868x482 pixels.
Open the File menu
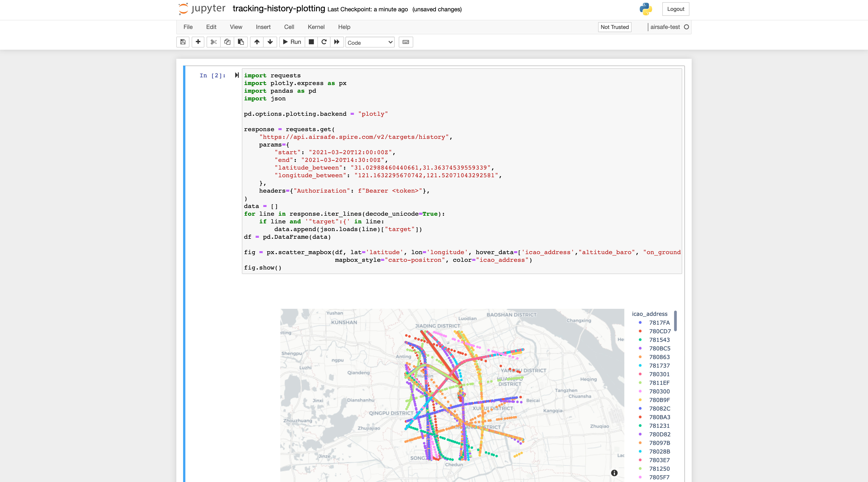click(188, 27)
